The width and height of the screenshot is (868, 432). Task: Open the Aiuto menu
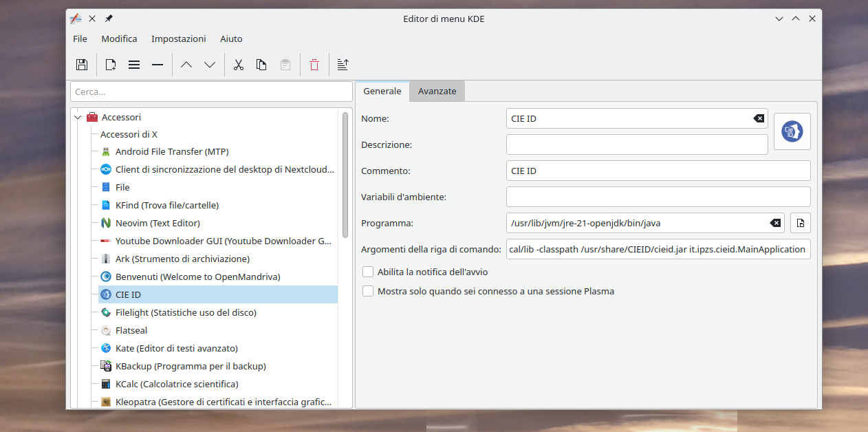point(231,39)
